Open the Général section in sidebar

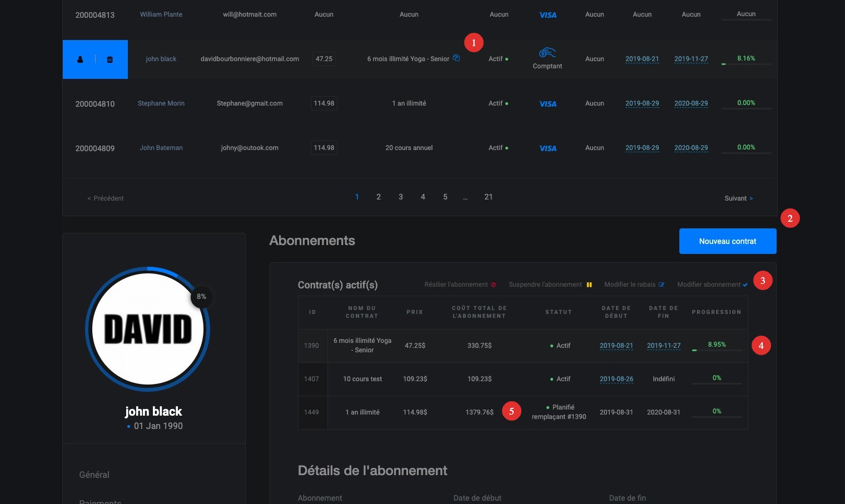point(95,475)
